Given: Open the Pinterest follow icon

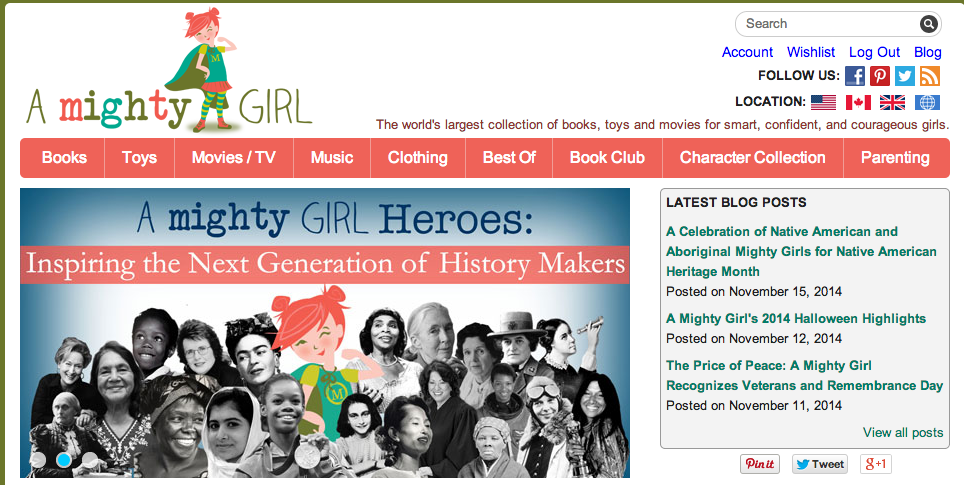Looking at the screenshot, I should click(x=880, y=76).
